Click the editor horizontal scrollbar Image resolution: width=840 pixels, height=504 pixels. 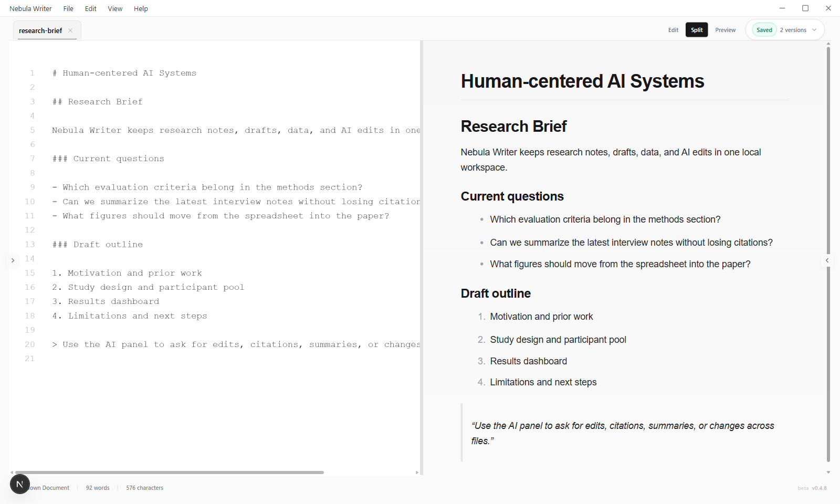click(x=169, y=472)
